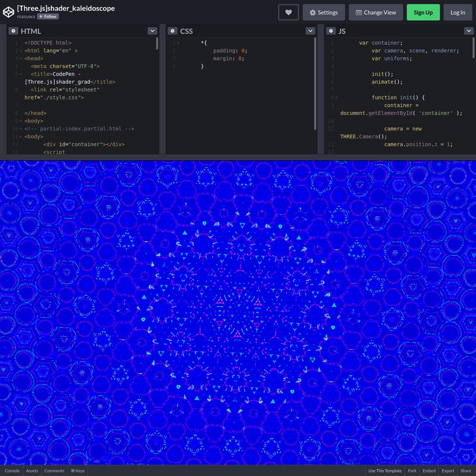The image size is (476, 476).
Task: Open HTML editor settings gear
Action: 13,31
